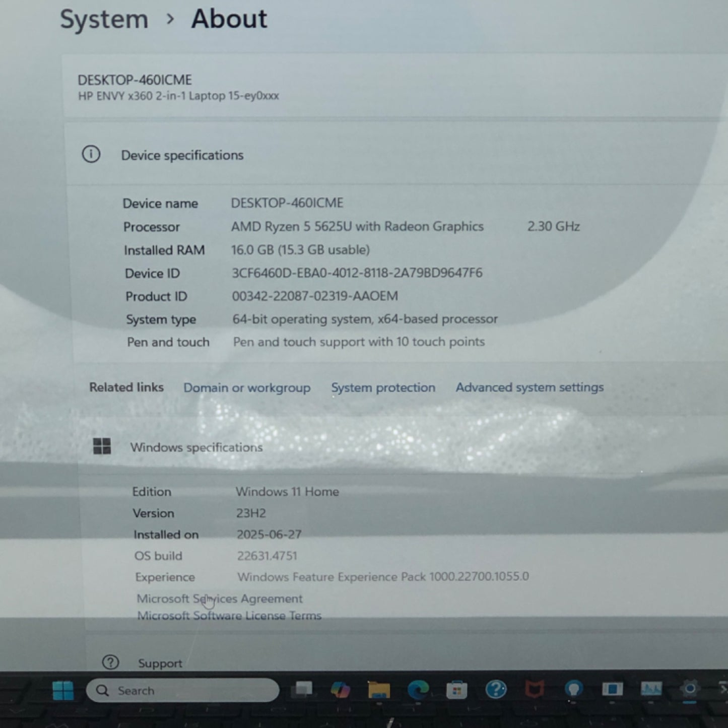Open Microsoft Software License Terms link
728x728 pixels.
tap(229, 616)
